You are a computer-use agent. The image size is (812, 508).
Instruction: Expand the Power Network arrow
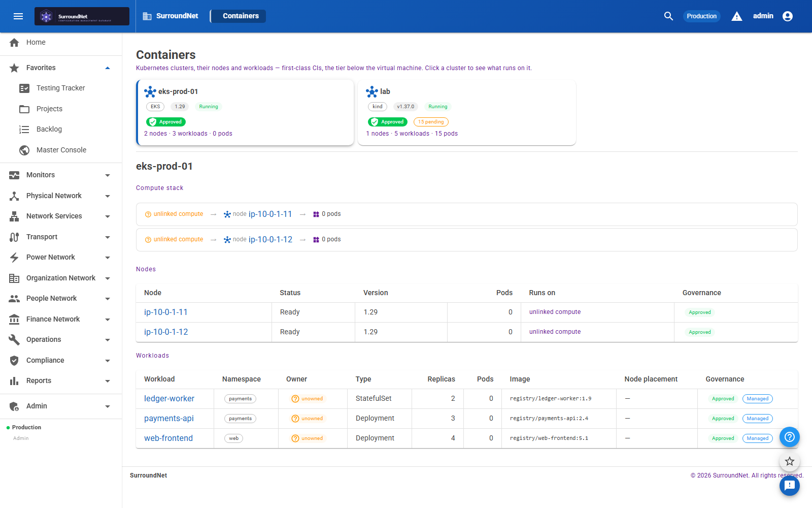tap(108, 258)
